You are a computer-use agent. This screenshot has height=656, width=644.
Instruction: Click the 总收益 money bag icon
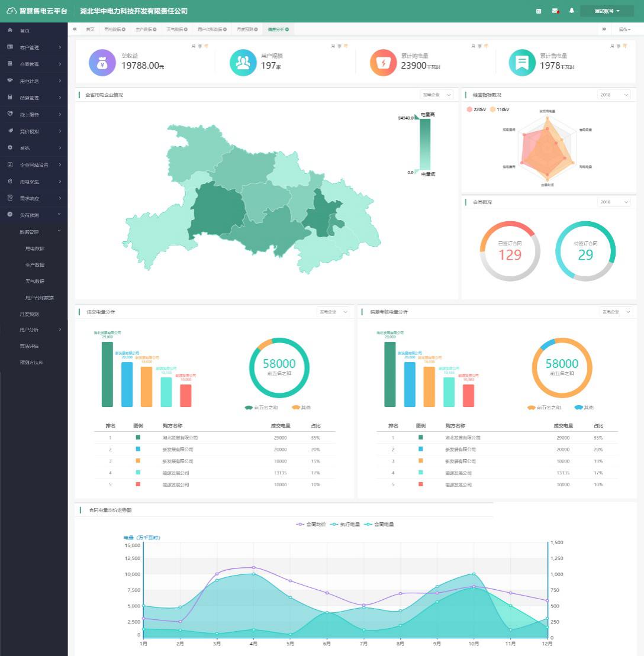pyautogui.click(x=102, y=63)
